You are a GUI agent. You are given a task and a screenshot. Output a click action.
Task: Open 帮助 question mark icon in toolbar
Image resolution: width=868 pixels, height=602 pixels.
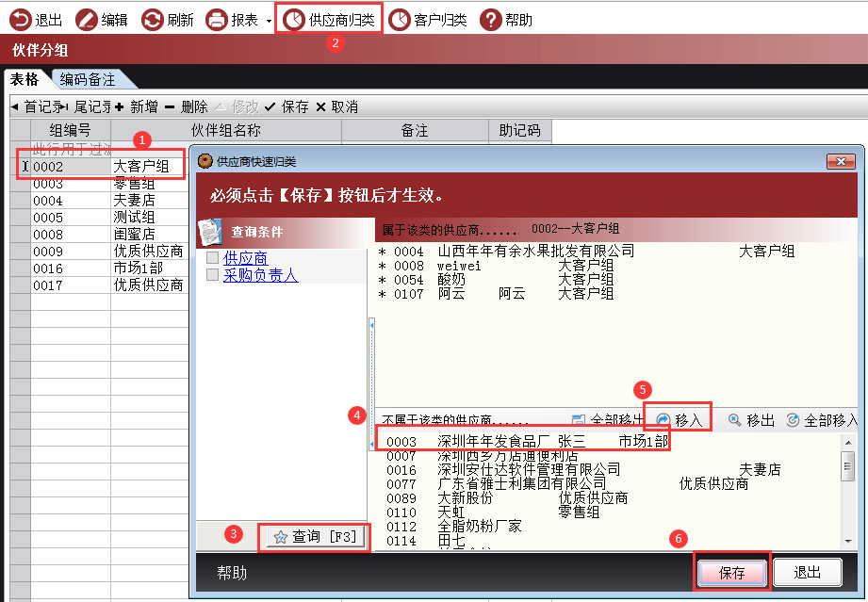(490, 20)
